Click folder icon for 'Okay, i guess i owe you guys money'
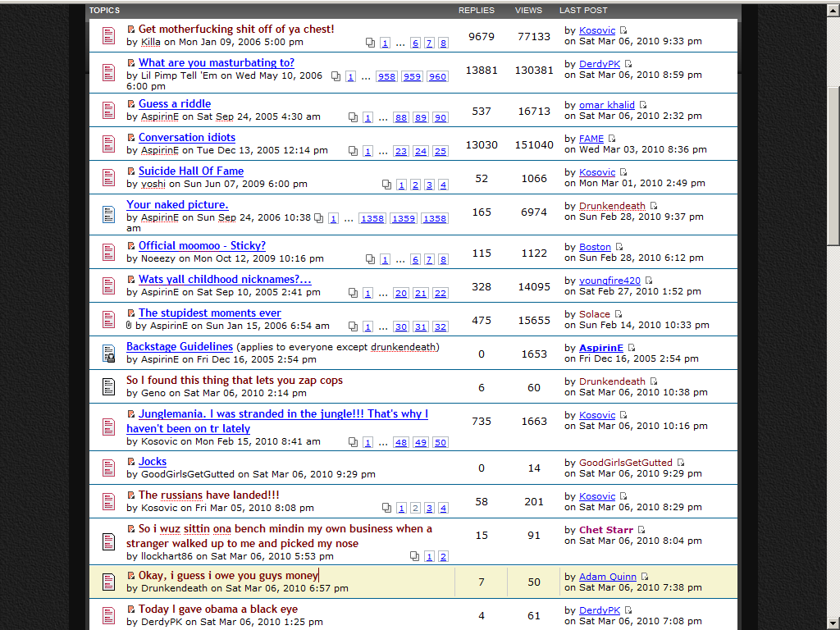 coord(108,582)
